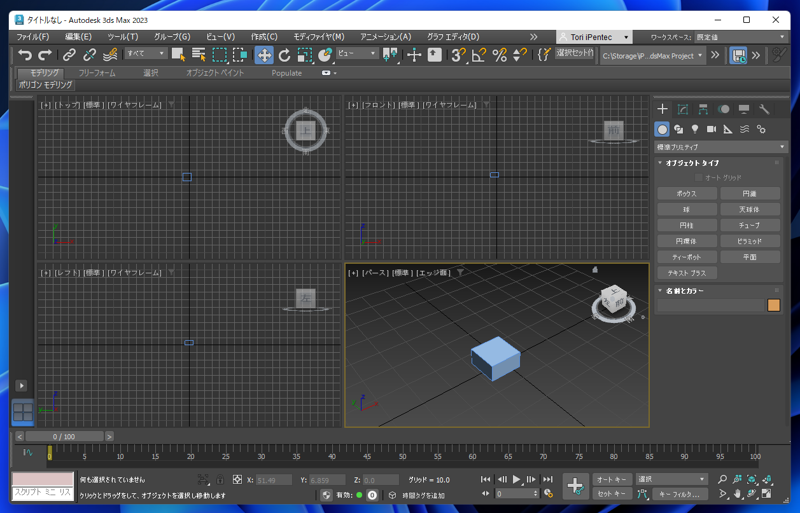
Task: Click the Maximize Viewport Toggle icon
Action: [x=766, y=494]
